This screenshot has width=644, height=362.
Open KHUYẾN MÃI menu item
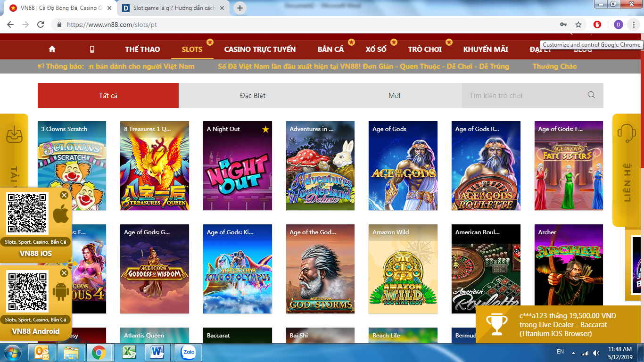486,49
